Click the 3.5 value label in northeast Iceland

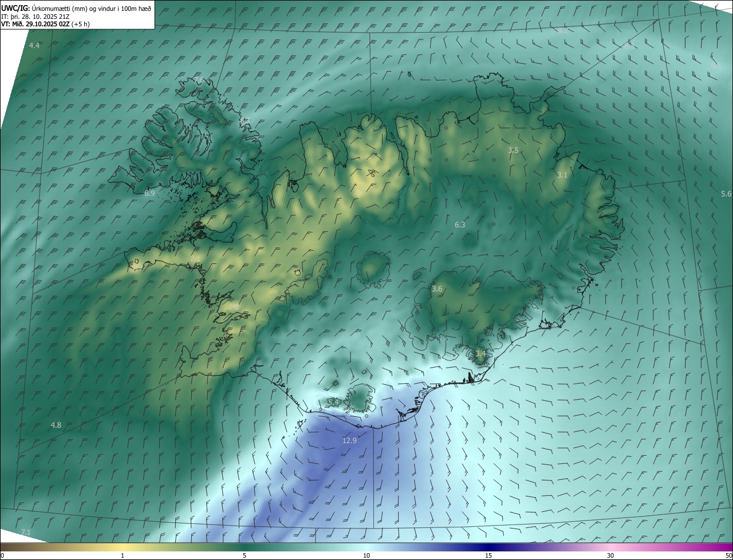513,150
